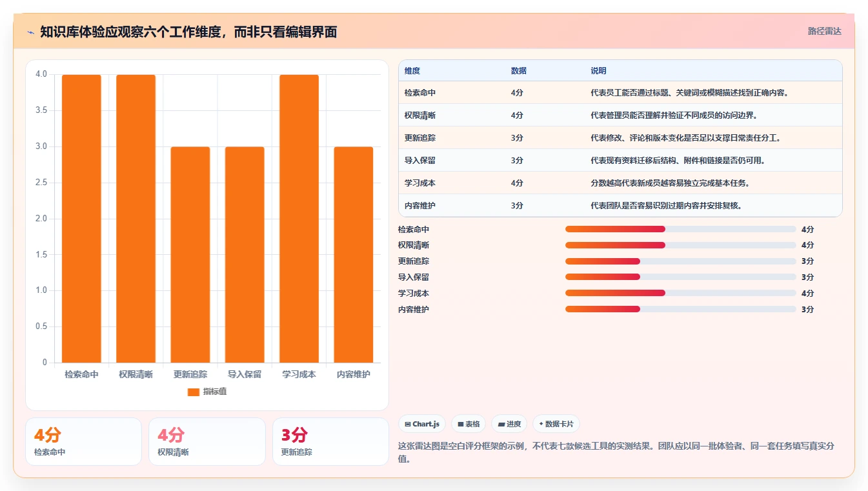Screen dimensions: 868x491
Task: Select the 表格 chip
Action: click(469, 424)
